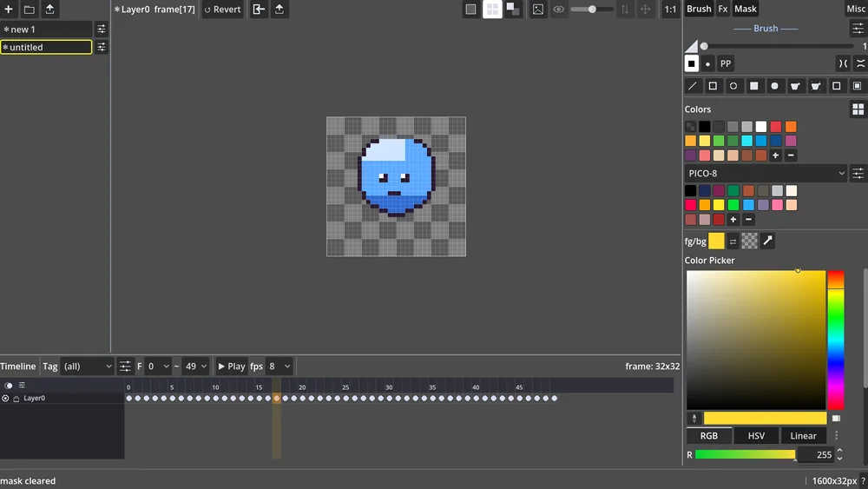Swap foreground and background colors
The width and height of the screenshot is (868, 489).
pos(733,241)
